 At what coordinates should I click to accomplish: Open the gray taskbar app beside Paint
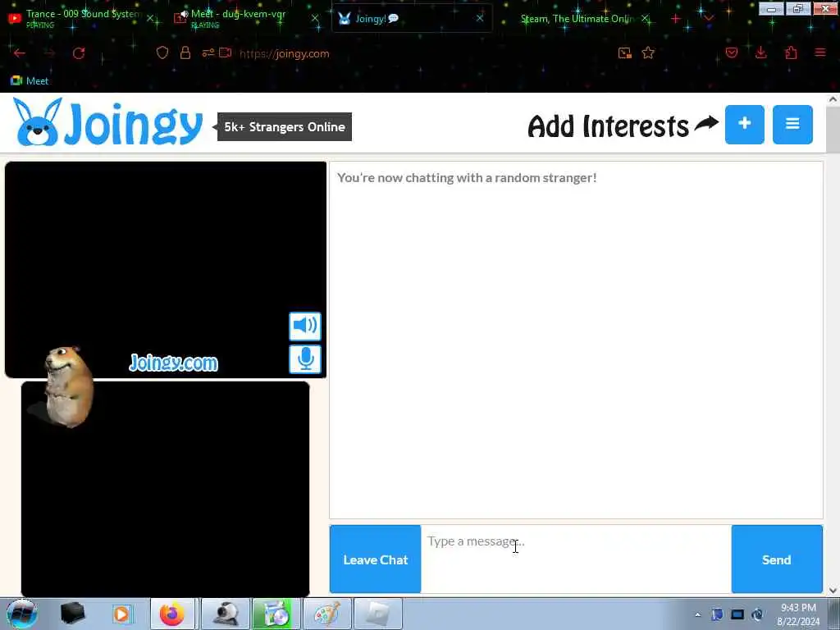tap(377, 614)
